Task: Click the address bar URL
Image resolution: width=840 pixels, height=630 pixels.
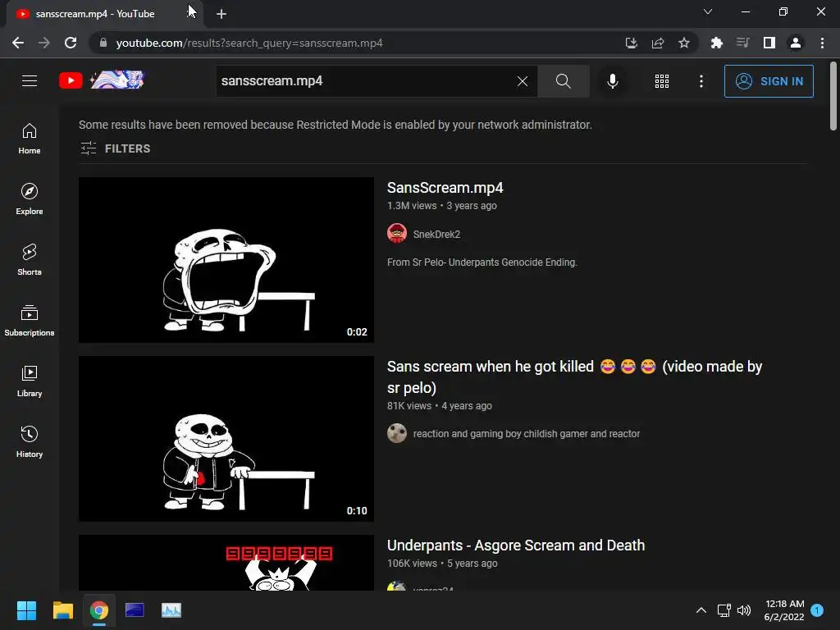Action: 249,43
